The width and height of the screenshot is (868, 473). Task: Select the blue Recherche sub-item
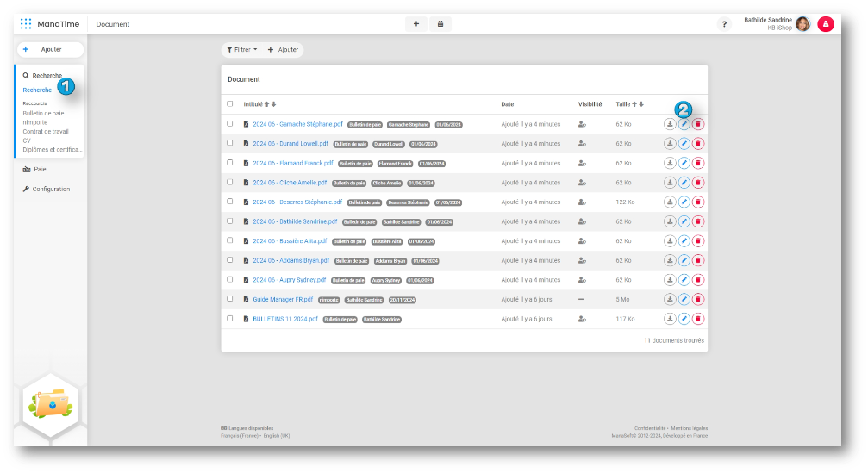[37, 90]
